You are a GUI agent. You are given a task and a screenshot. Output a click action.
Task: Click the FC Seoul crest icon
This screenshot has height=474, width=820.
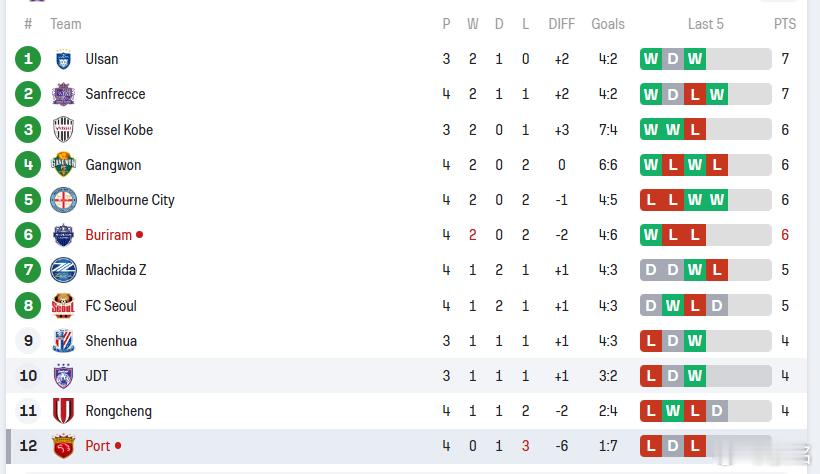pyautogui.click(x=63, y=306)
